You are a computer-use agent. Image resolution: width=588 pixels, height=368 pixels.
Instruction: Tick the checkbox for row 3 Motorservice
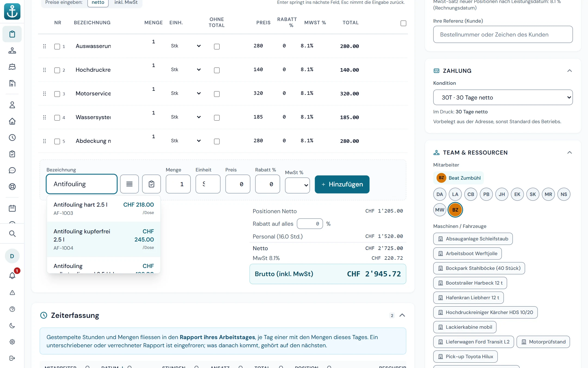coord(57,94)
